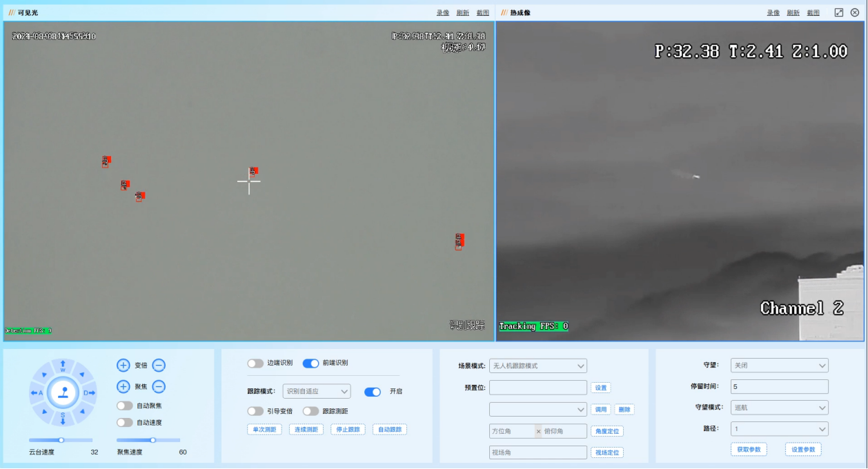Open the 跟踪模式 dropdown
This screenshot has height=469, width=868.
tap(317, 392)
